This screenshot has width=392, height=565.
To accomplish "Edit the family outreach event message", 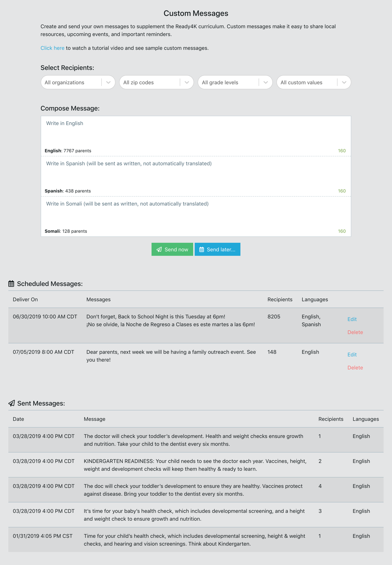I will pyautogui.click(x=352, y=354).
